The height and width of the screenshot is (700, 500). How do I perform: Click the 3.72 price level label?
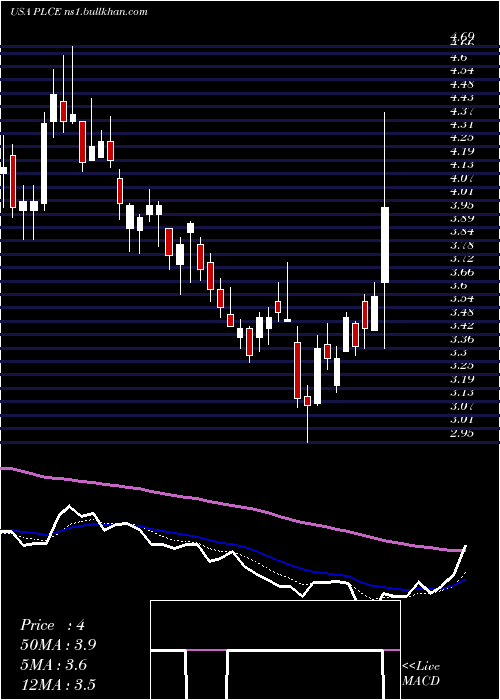(462, 258)
